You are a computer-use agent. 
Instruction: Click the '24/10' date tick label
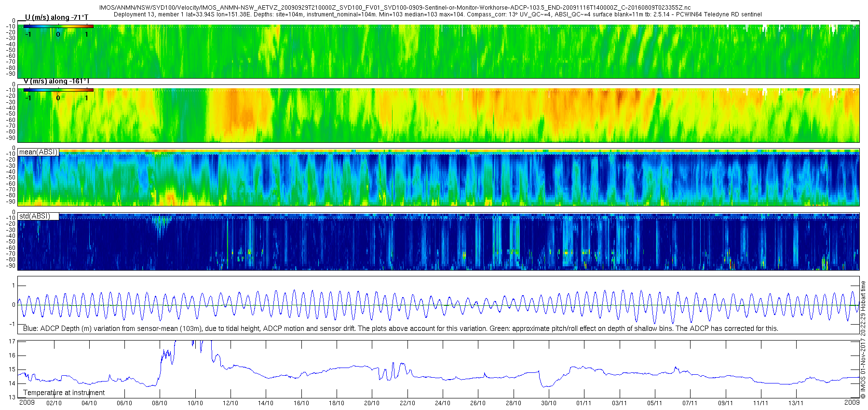coord(443,403)
